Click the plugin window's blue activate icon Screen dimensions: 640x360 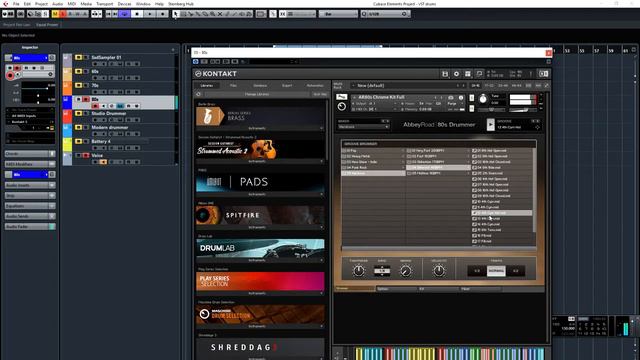coord(196,62)
